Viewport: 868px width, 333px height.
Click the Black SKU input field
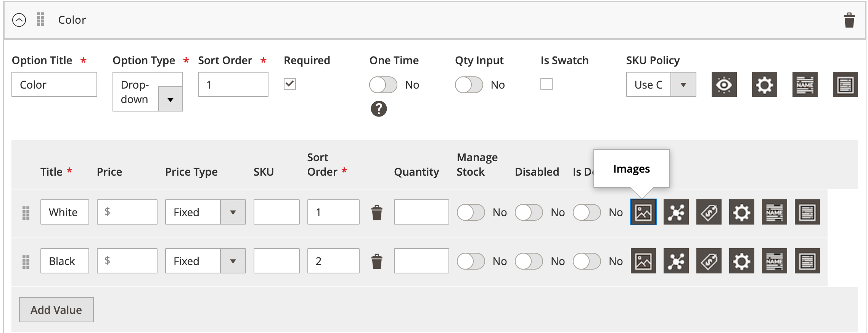[x=276, y=261]
